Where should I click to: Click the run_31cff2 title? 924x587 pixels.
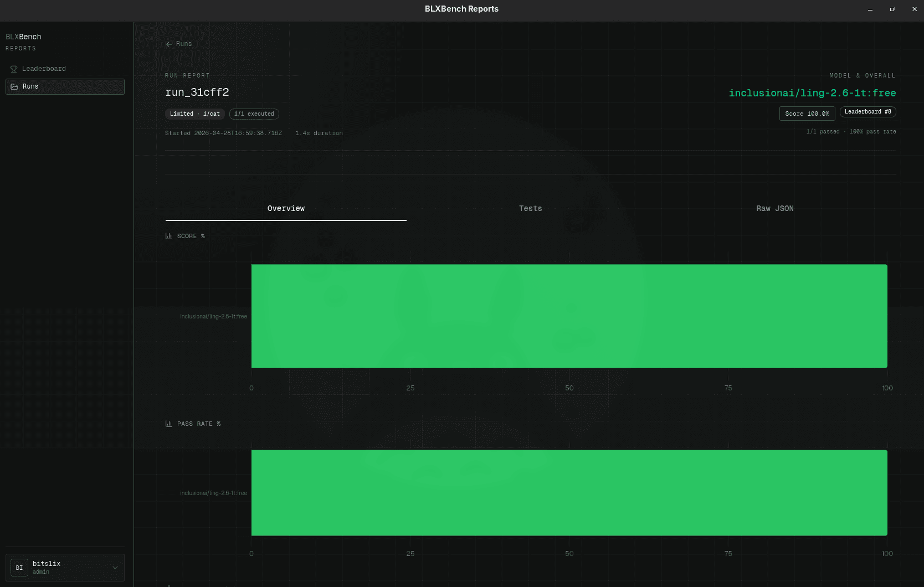coord(197,92)
